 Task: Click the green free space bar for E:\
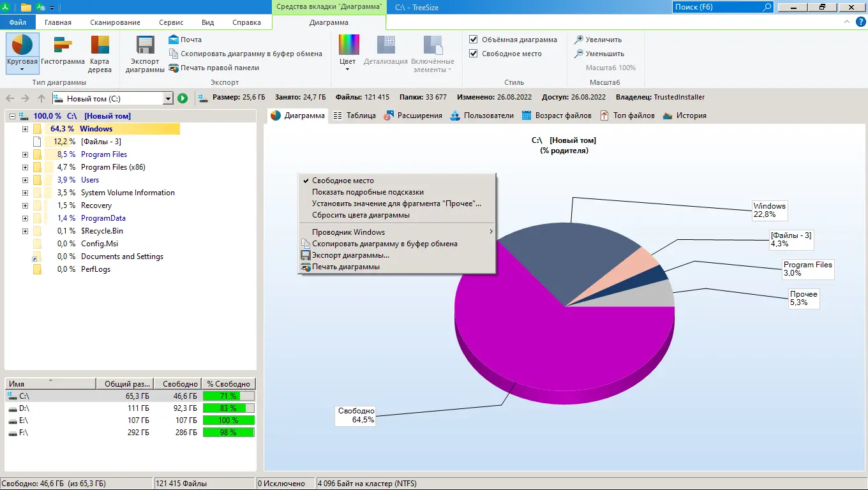228,420
